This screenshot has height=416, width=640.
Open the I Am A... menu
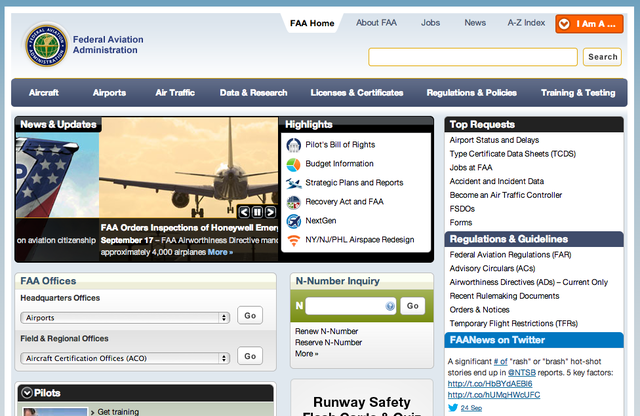point(589,24)
